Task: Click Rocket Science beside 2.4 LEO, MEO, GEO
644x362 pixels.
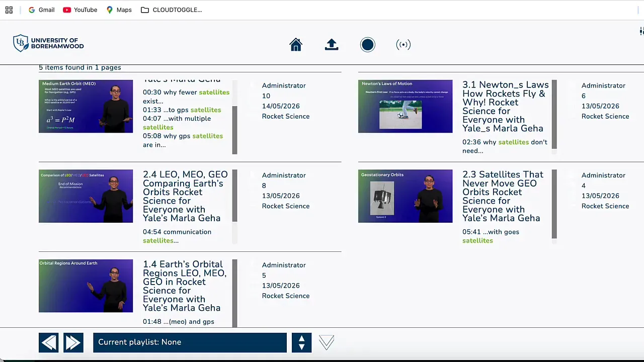Action: click(x=286, y=206)
